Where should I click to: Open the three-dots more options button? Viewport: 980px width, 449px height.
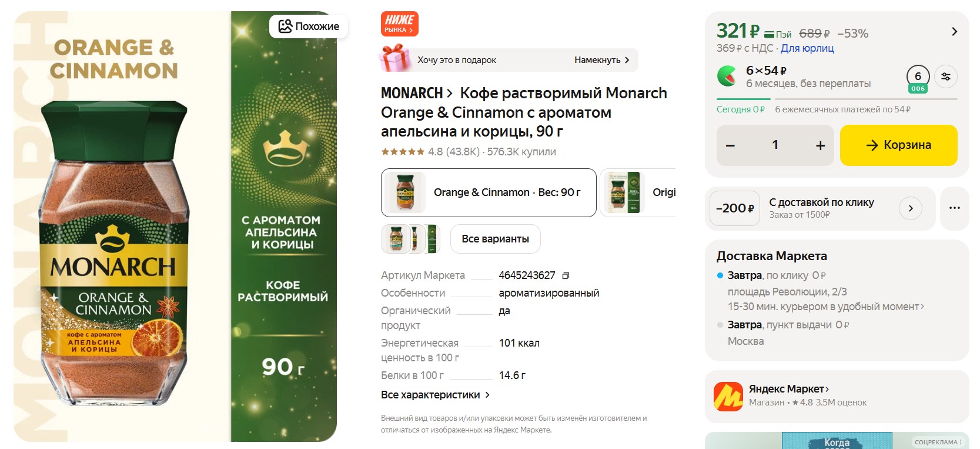pos(954,208)
